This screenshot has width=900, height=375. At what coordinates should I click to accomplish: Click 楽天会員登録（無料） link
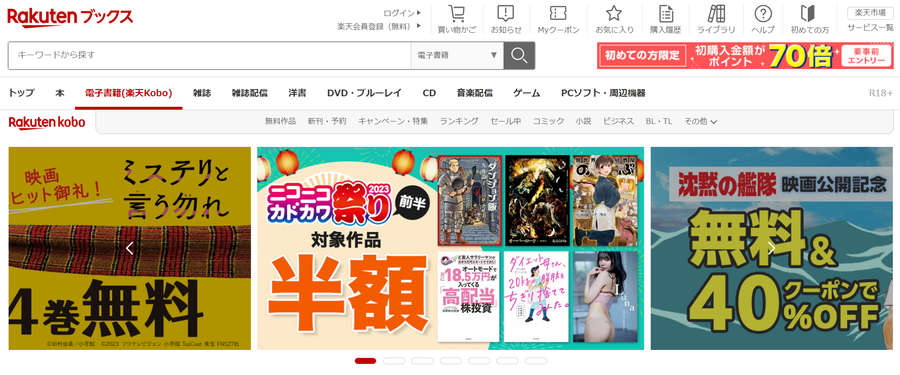(x=378, y=26)
